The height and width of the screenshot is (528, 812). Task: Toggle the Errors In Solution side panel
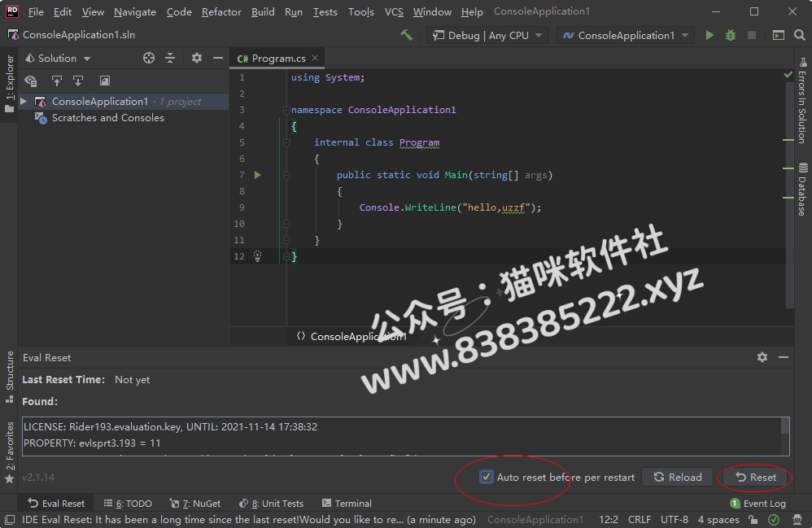803,100
